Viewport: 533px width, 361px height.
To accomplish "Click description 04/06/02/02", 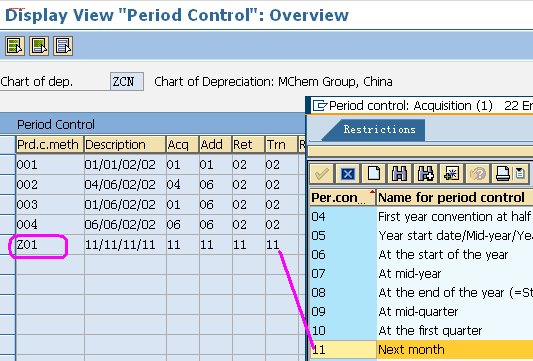I will pyautogui.click(x=125, y=185).
